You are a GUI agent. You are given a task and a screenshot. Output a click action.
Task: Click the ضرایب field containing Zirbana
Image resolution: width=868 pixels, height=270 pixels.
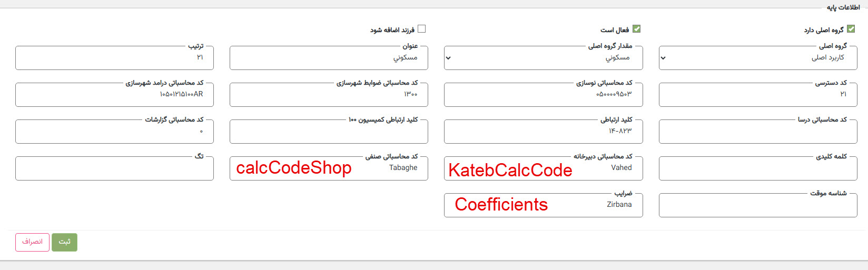click(x=543, y=205)
